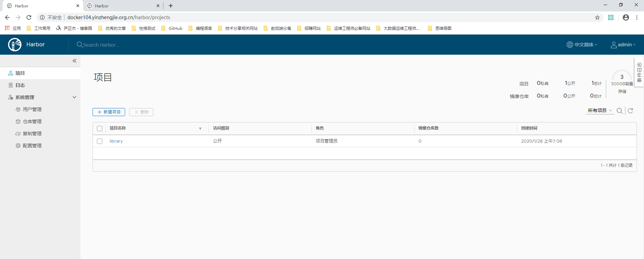Open the 所有项目 filter dropdown
The height and width of the screenshot is (259, 644).
600,110
